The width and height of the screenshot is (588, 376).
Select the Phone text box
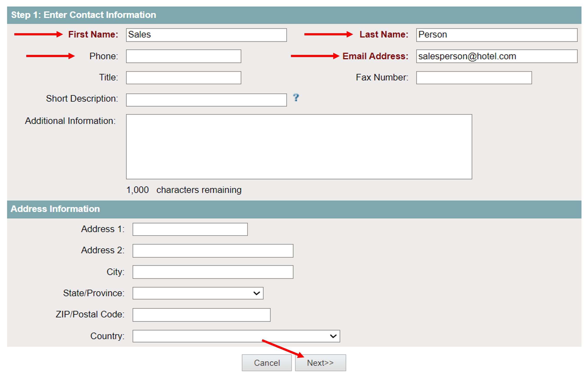(183, 56)
